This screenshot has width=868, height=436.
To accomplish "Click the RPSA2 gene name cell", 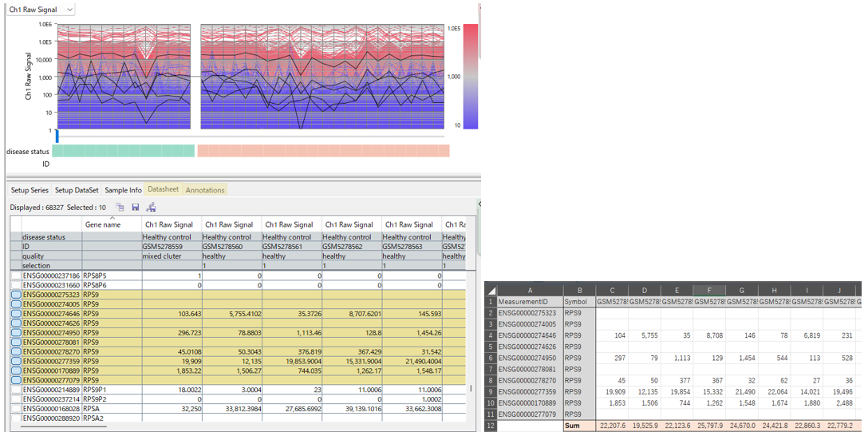I will click(112, 418).
